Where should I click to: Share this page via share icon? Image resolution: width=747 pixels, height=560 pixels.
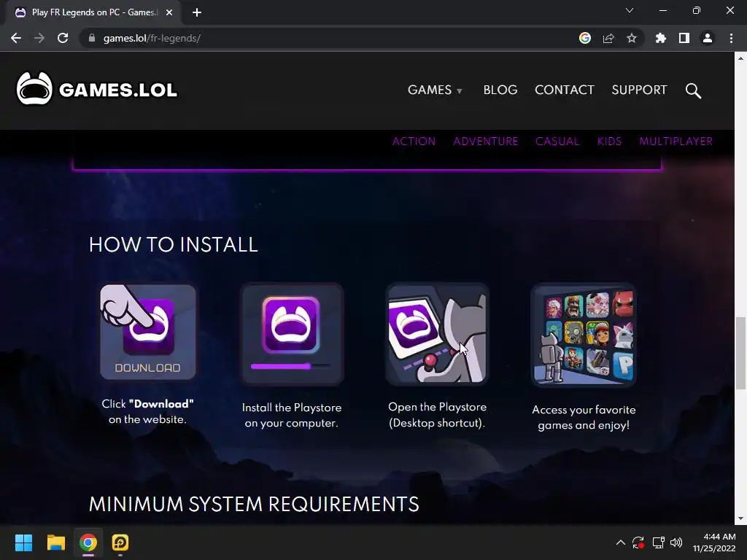click(x=608, y=38)
